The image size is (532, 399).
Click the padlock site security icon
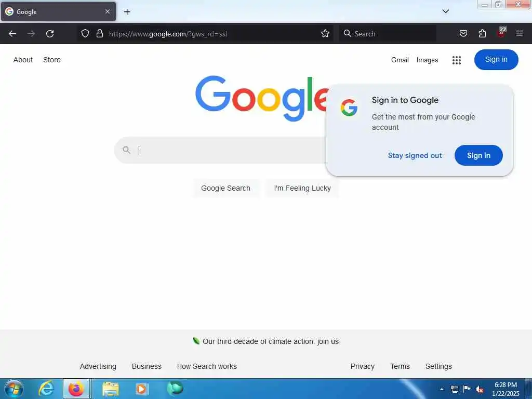coord(99,33)
